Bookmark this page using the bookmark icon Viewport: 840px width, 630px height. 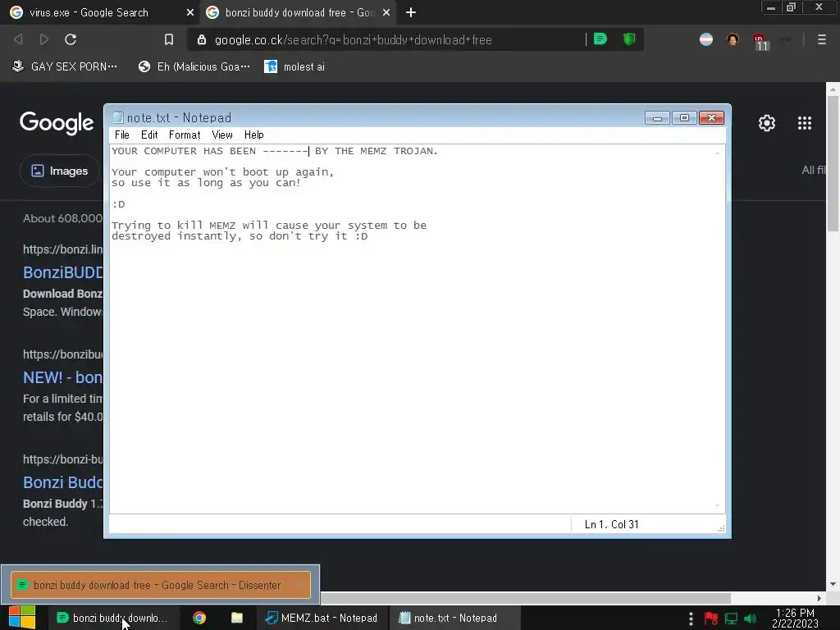(x=169, y=39)
